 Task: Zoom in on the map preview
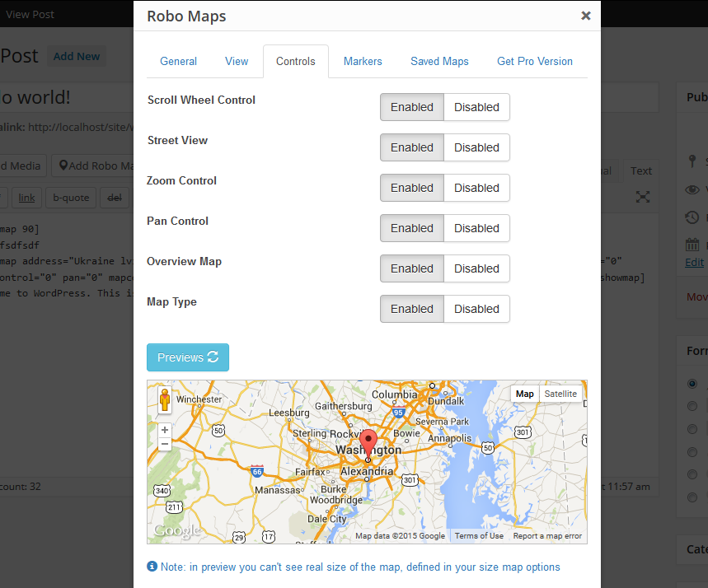(x=165, y=430)
